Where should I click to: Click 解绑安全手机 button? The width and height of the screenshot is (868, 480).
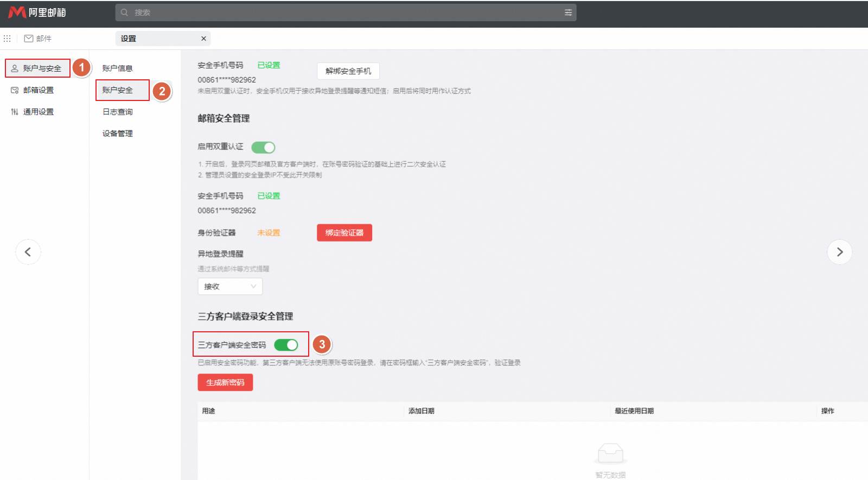click(348, 71)
